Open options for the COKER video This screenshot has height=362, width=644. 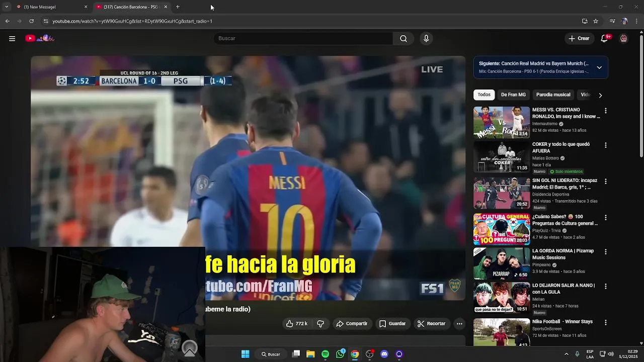coord(606,145)
